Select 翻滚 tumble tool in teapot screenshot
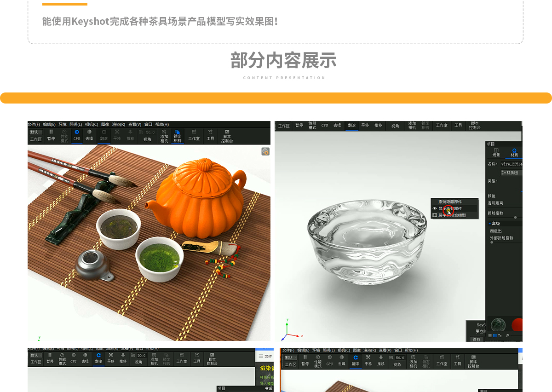Image resolution: width=552 pixels, height=392 pixels. point(104,136)
